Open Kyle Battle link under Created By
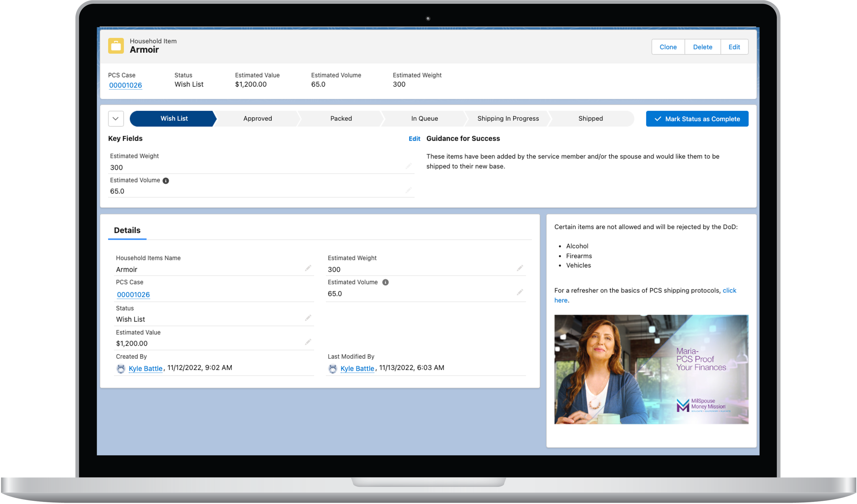The image size is (857, 504). click(146, 369)
